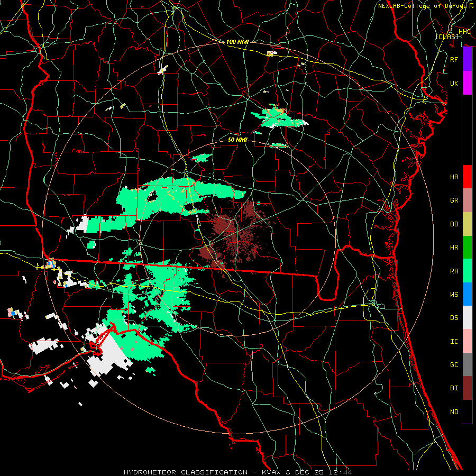Select the IC pink legend swatch
The image size is (476, 476).
pos(467,341)
